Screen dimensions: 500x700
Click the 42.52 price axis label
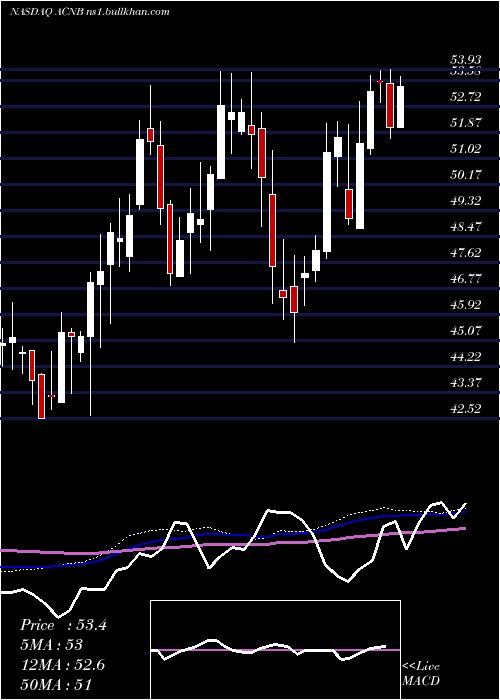[x=466, y=408]
